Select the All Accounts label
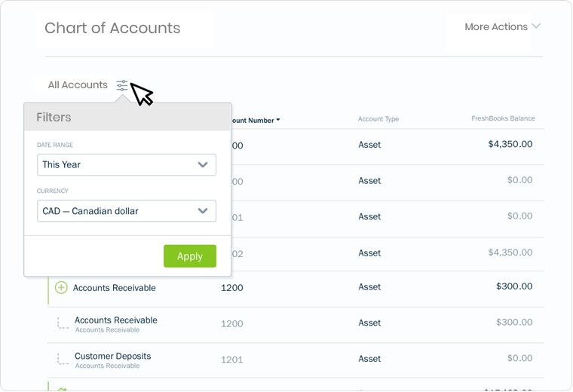This screenshot has height=392, width=573. (78, 84)
